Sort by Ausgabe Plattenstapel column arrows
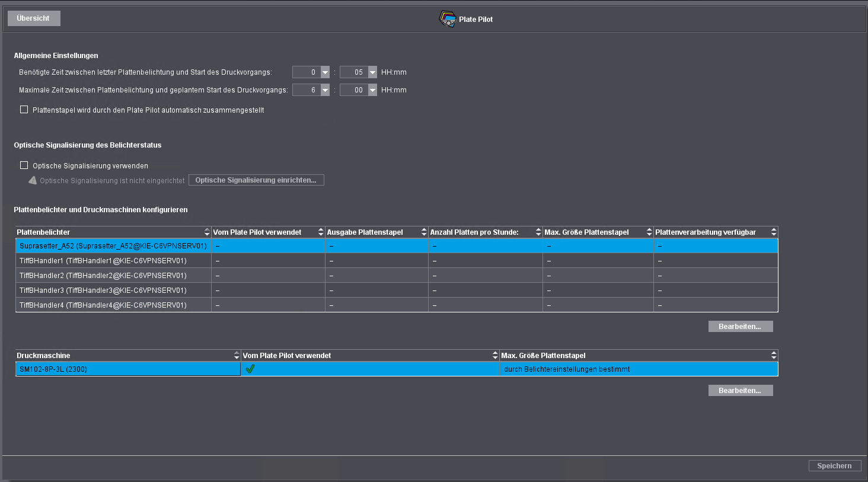Viewport: 868px width, 482px height. tap(424, 232)
